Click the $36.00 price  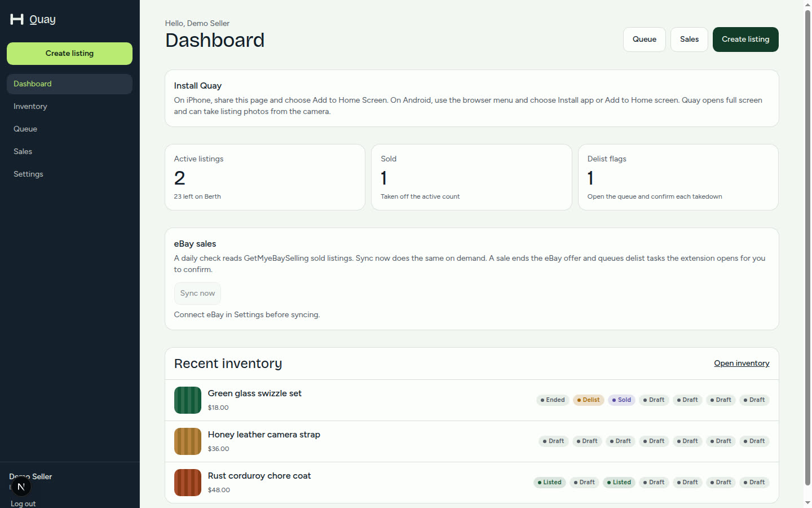pos(218,449)
